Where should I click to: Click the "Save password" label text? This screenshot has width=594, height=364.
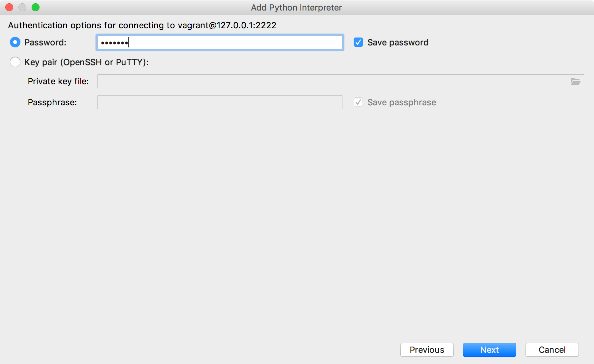(398, 42)
